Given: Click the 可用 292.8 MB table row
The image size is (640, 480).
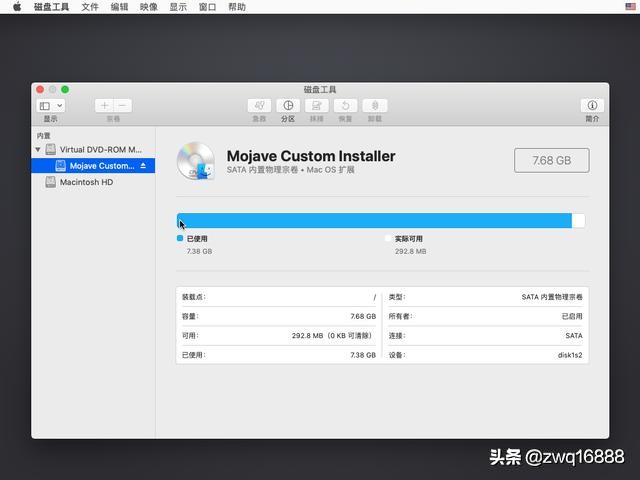Looking at the screenshot, I should click(x=279, y=336).
